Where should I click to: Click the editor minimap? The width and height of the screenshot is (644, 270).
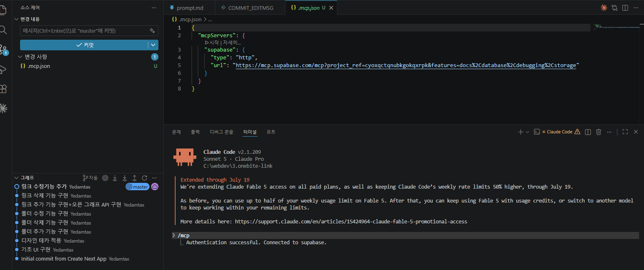[616, 27]
